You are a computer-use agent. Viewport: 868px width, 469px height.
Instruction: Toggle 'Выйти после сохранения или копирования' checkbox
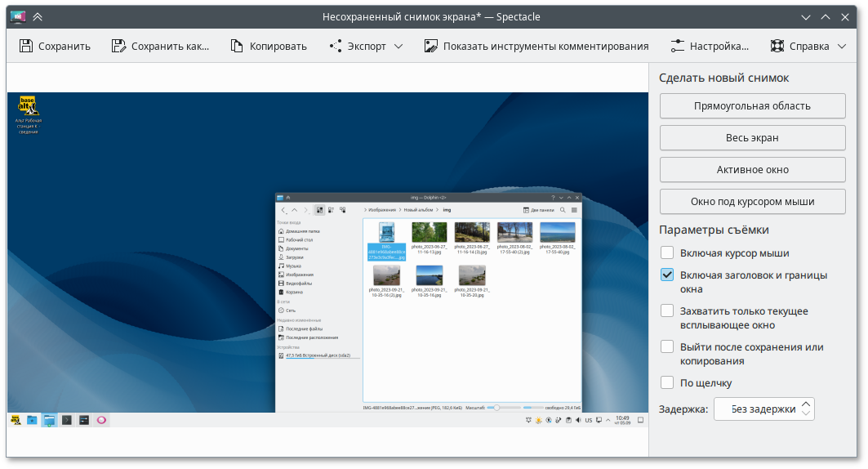[x=667, y=347]
